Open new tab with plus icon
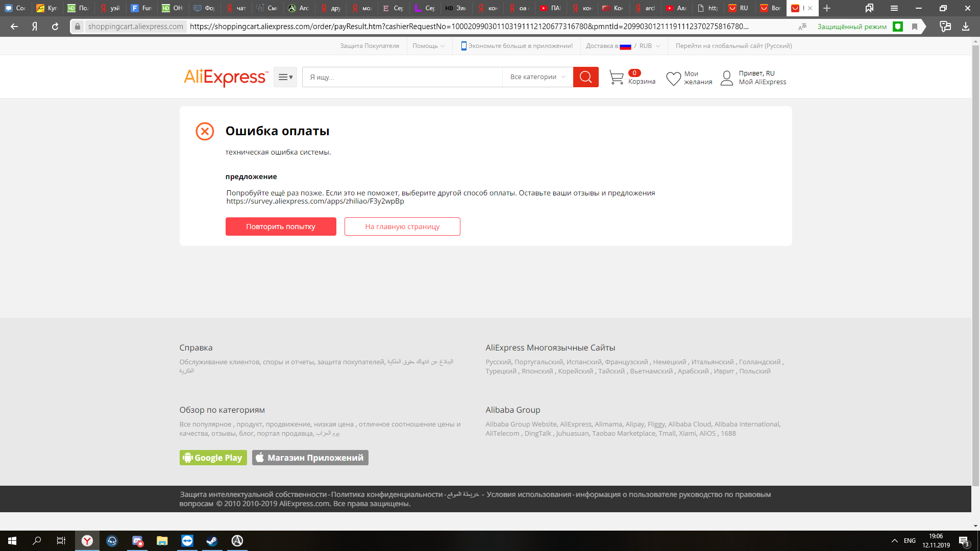This screenshot has height=551, width=980. click(827, 8)
